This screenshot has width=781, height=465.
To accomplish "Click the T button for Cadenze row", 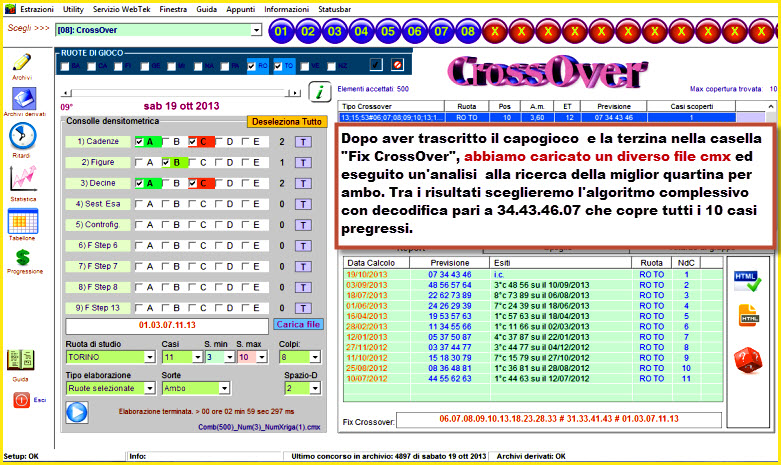I will 303,142.
